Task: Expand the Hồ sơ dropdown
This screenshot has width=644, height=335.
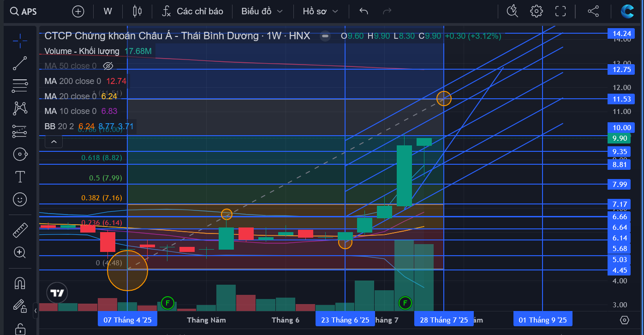Action: click(320, 11)
